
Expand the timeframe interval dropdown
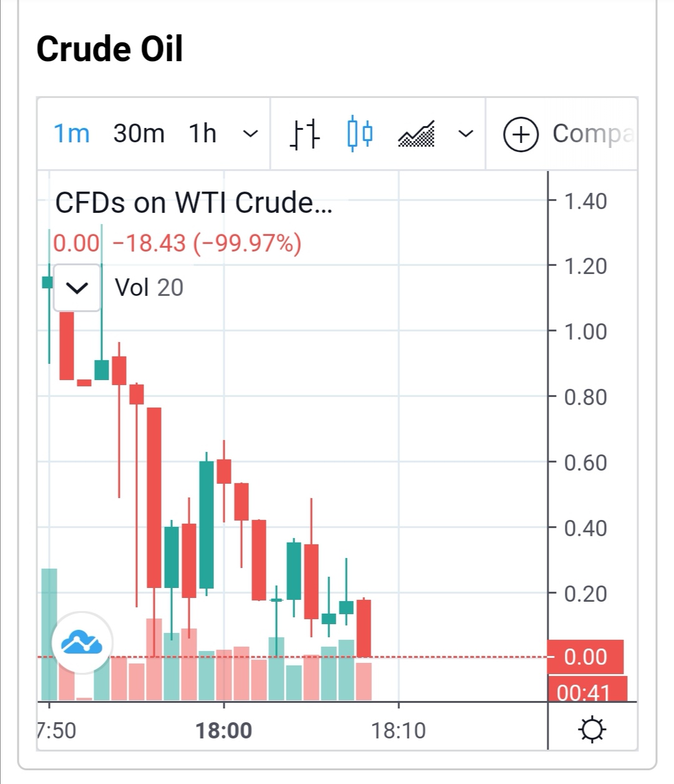250,134
